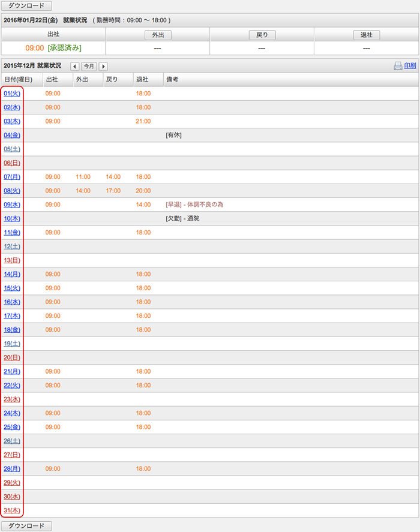This screenshot has height=532, width=420.
Task: Open the 29(火) date link
Action: pyautogui.click(x=12, y=483)
